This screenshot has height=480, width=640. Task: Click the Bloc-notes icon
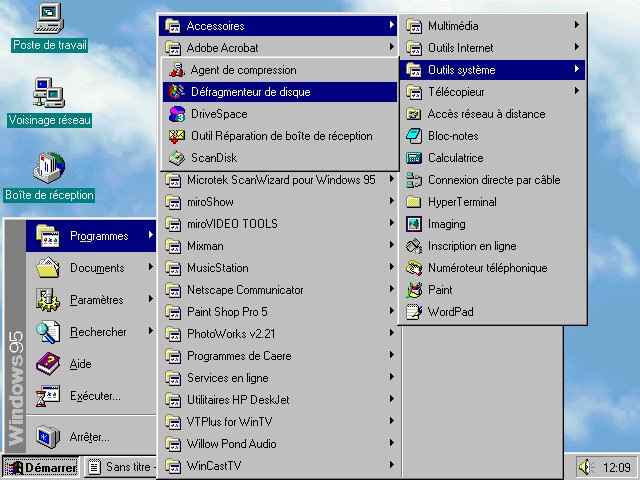414,136
